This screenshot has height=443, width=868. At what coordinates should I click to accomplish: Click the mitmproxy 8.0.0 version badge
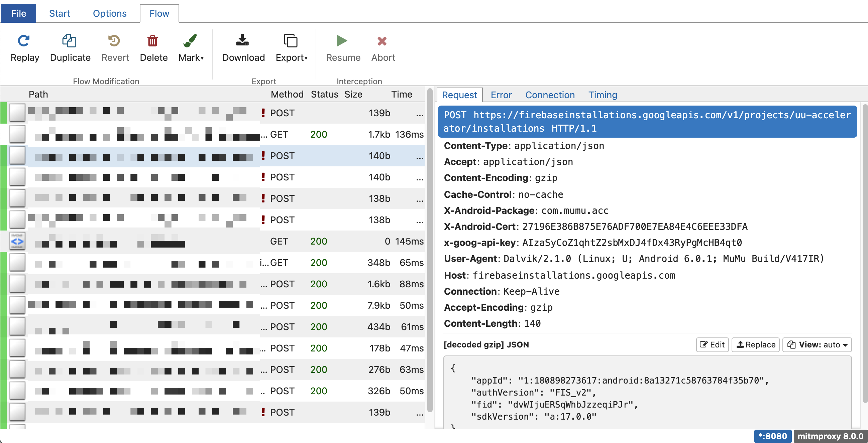click(x=830, y=436)
